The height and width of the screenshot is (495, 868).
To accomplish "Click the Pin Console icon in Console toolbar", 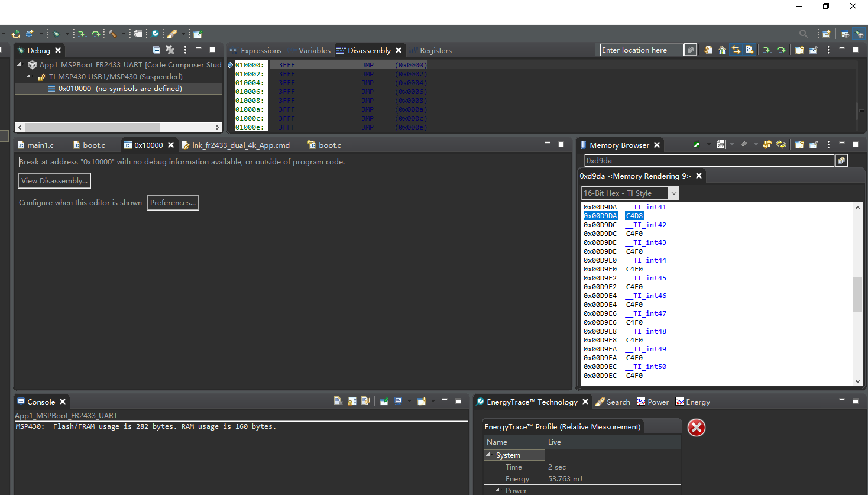I will tap(384, 402).
